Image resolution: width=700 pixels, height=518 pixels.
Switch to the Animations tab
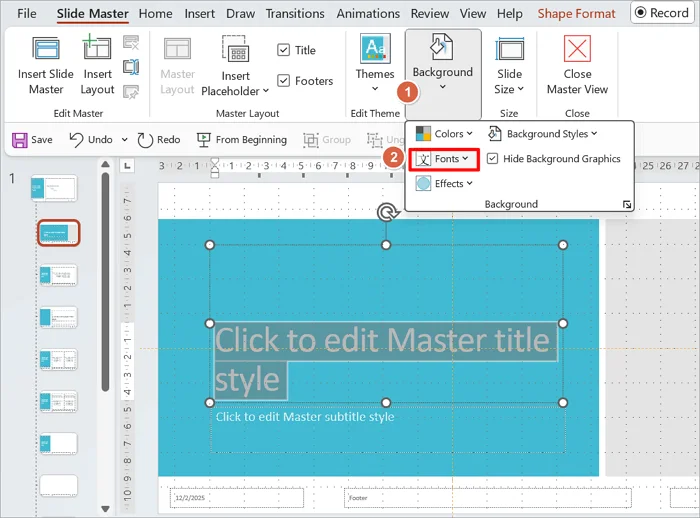pos(368,13)
